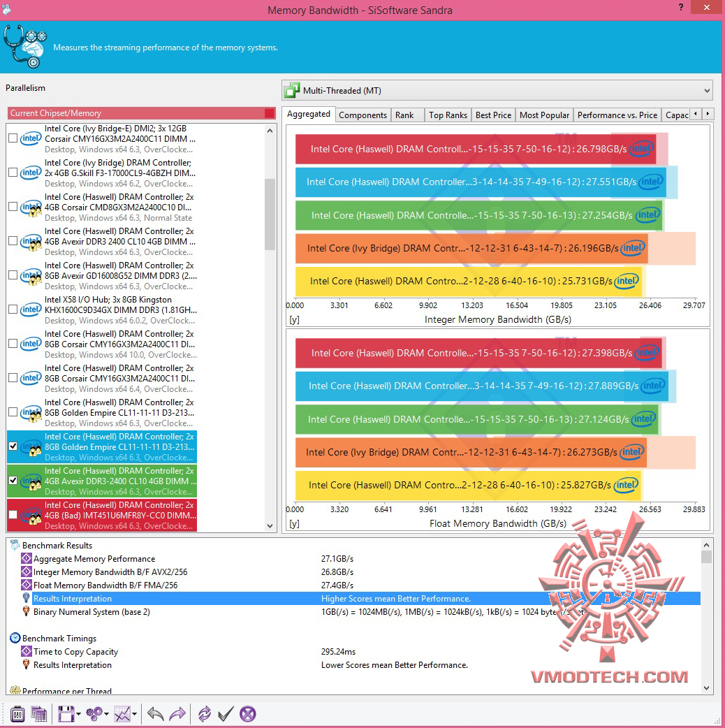Click the reference list scroll-down arrow
Viewport: 725px width, 728px height.
point(270,526)
